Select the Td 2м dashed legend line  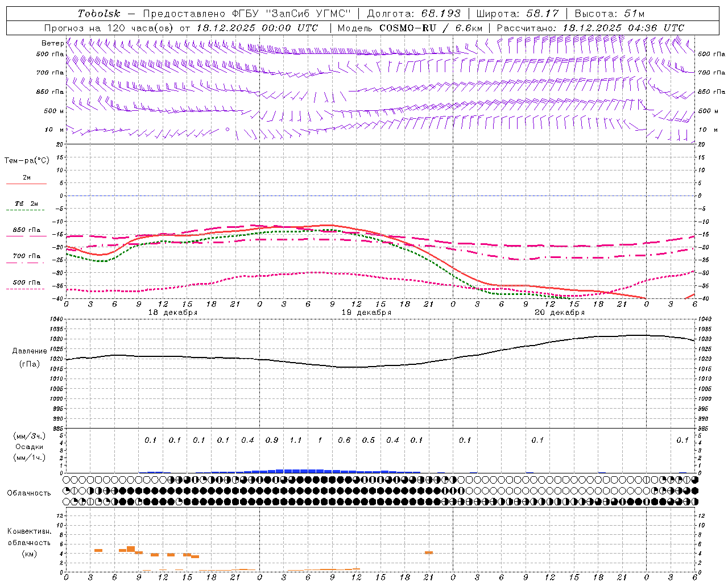coord(26,210)
